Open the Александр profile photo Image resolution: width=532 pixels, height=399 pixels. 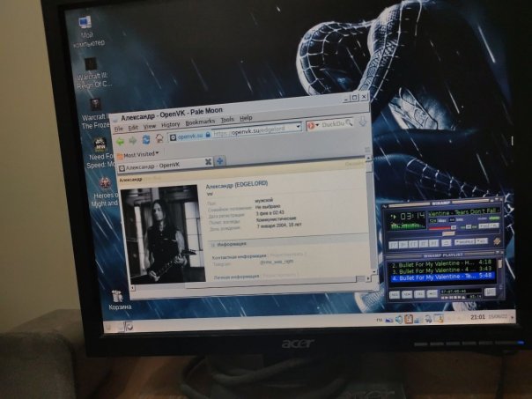(x=164, y=234)
